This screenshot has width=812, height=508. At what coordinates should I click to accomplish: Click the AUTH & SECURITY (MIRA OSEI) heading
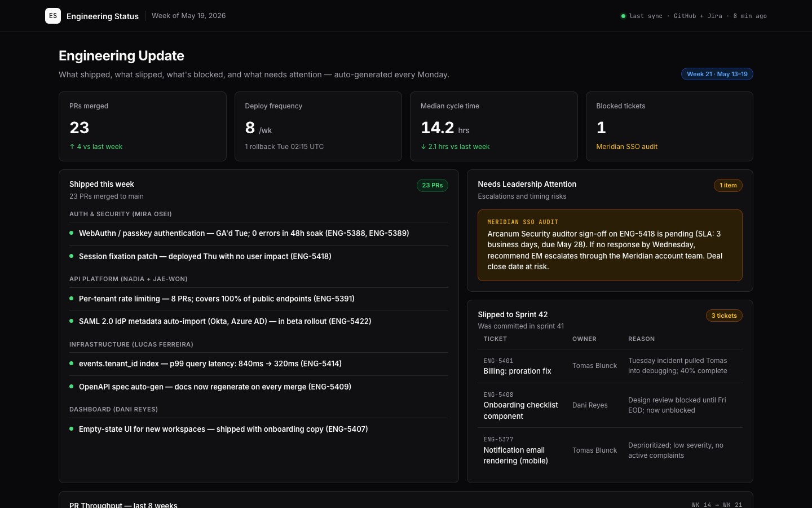(121, 214)
